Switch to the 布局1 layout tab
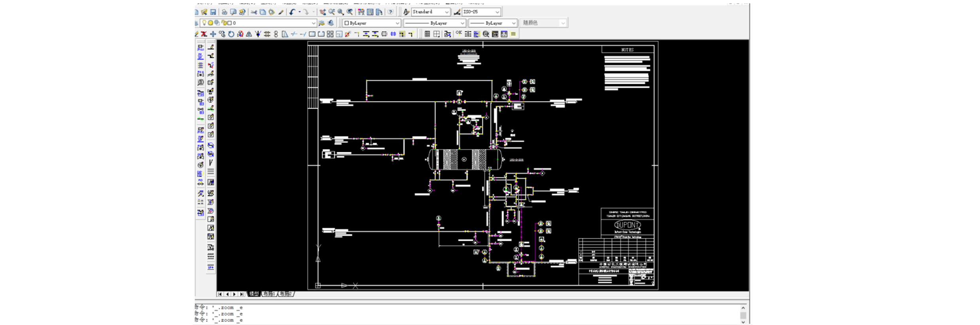 click(x=269, y=294)
